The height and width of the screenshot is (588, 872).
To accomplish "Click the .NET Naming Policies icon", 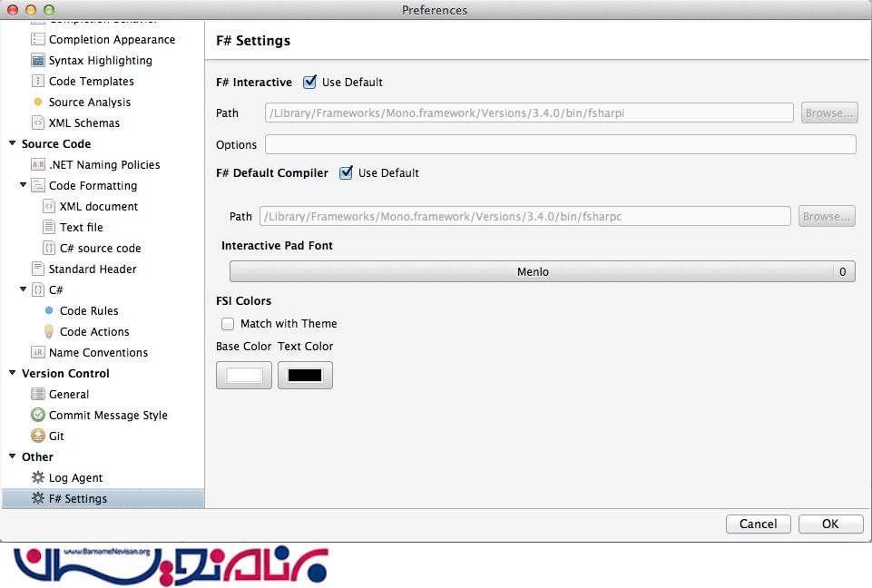I will click(38, 164).
